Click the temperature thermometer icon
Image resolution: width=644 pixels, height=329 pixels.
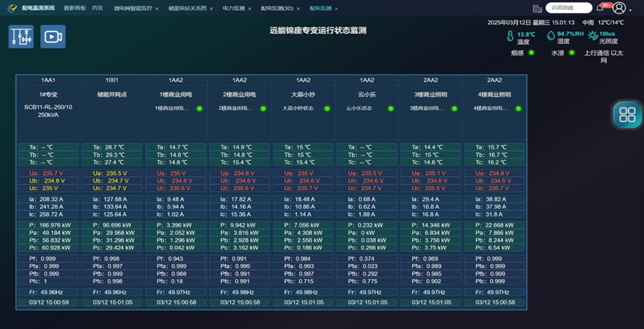pyautogui.click(x=510, y=36)
